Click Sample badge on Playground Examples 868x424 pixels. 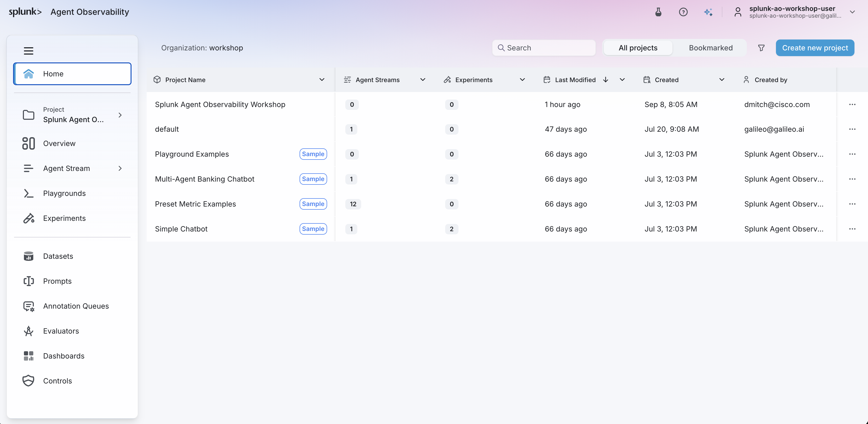click(x=313, y=154)
